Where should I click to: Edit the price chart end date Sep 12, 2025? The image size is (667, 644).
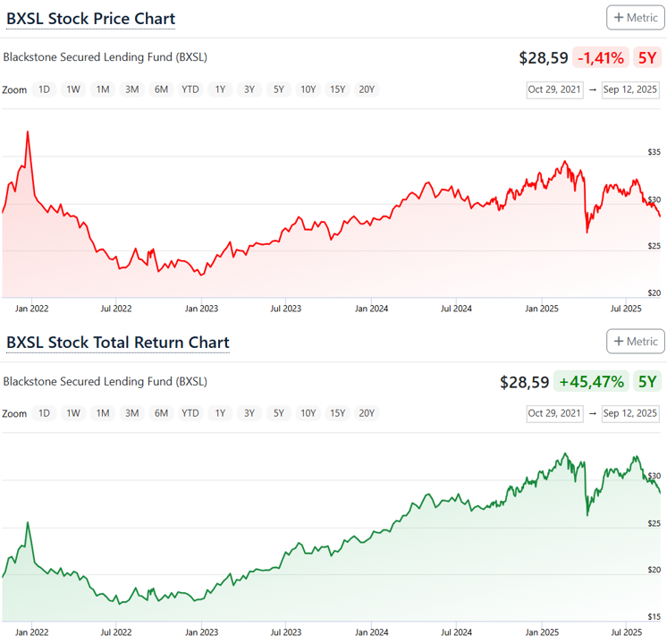point(629,89)
